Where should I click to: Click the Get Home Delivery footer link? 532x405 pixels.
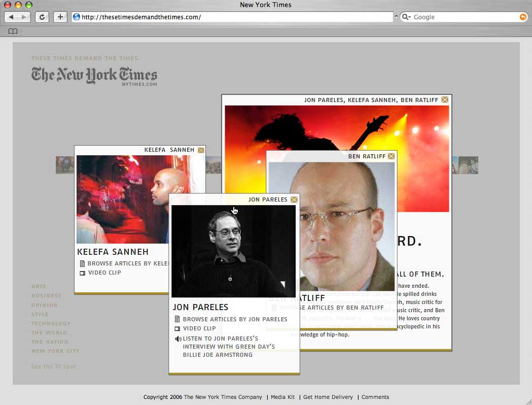coord(328,397)
